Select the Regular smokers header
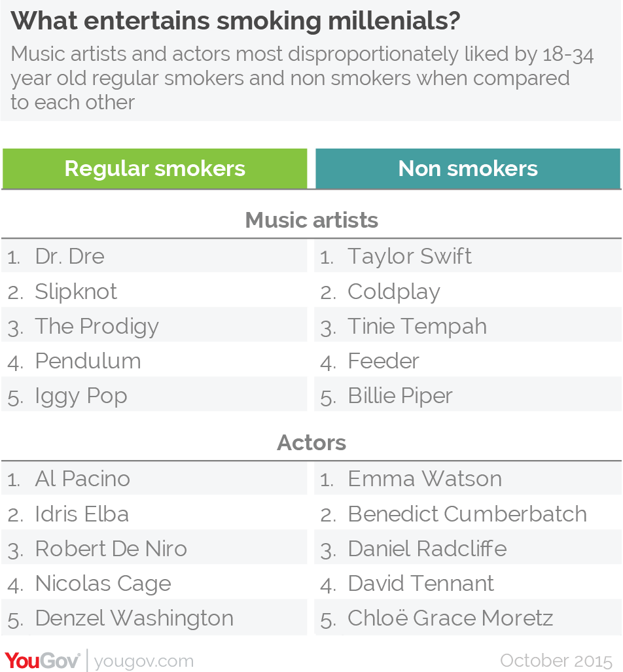Screen dimensions: 623x672 click(x=155, y=168)
